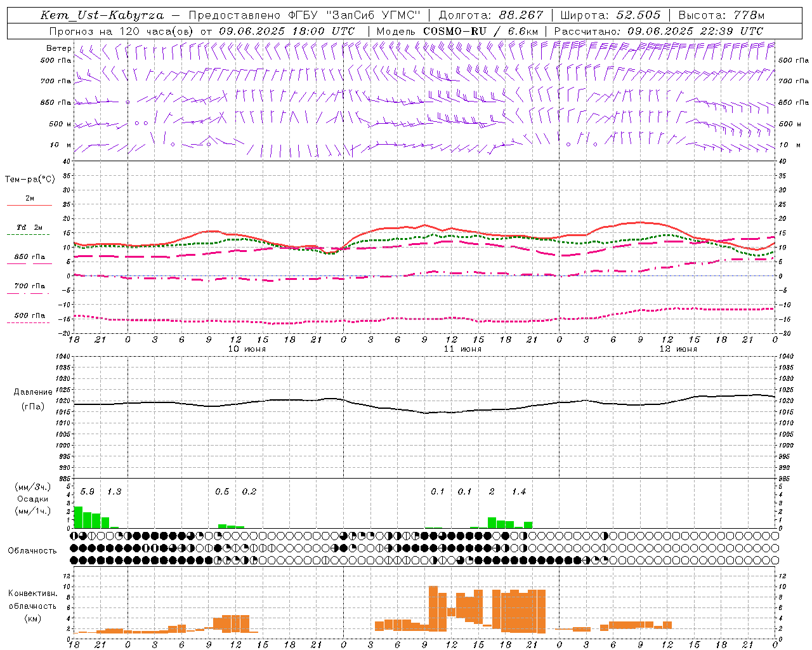Viewport: 812px width, 650px height.
Task: Click the 'Облачность' cloud cover label
Action: 32,551
